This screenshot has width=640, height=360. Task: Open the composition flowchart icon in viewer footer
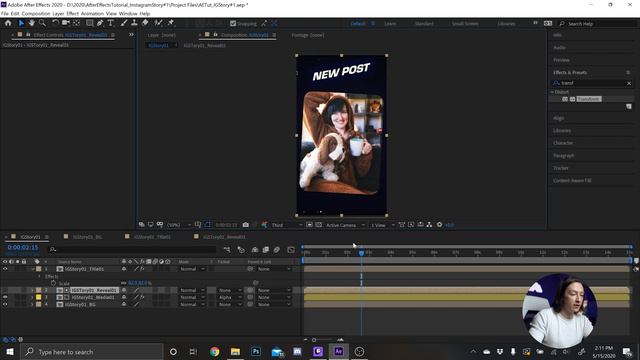[429, 225]
